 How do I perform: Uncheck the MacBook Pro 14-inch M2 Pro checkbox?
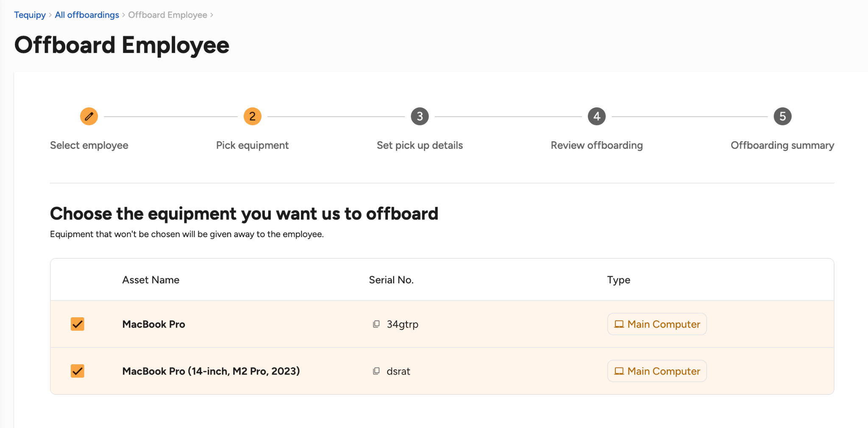78,371
